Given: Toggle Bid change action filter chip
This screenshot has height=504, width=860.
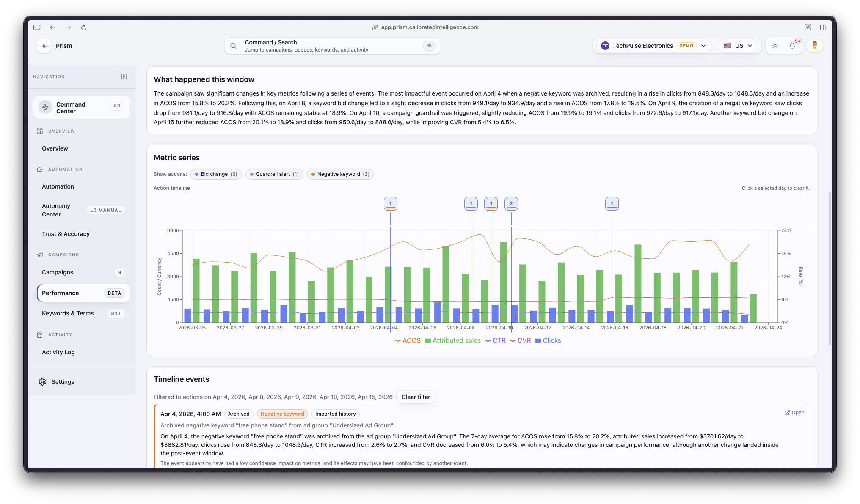Looking at the screenshot, I should (x=216, y=174).
